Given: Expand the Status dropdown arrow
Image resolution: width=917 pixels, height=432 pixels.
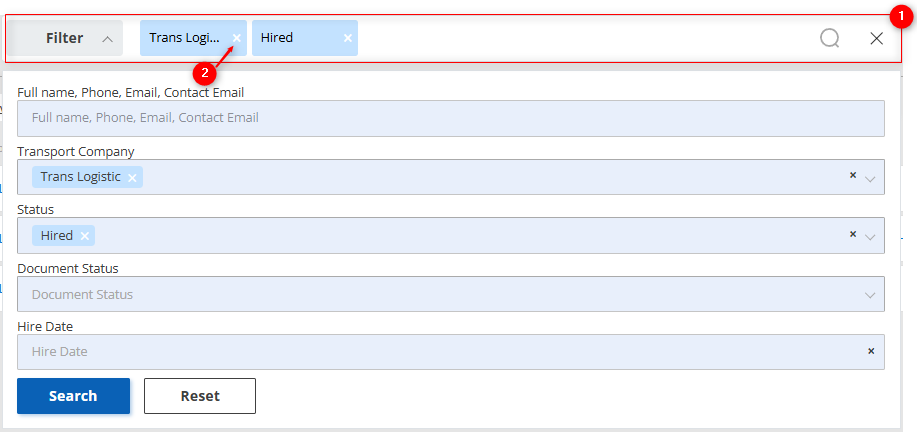Looking at the screenshot, I should pyautogui.click(x=871, y=237).
